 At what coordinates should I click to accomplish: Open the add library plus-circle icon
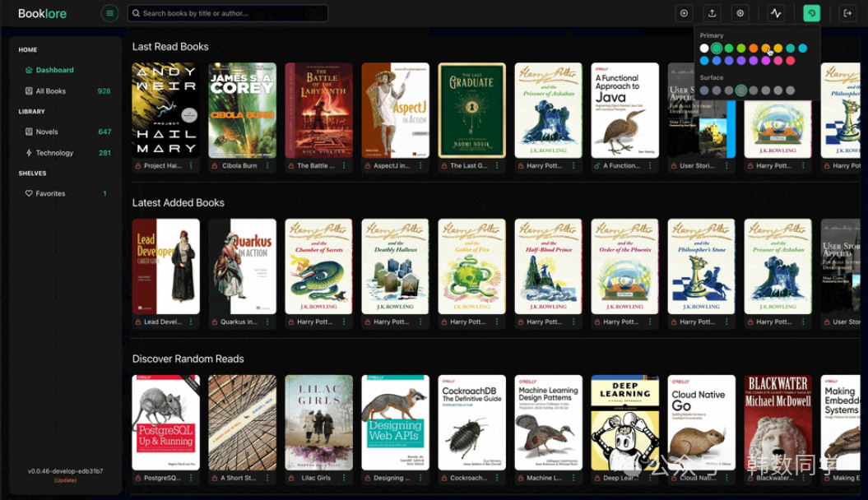(x=685, y=13)
